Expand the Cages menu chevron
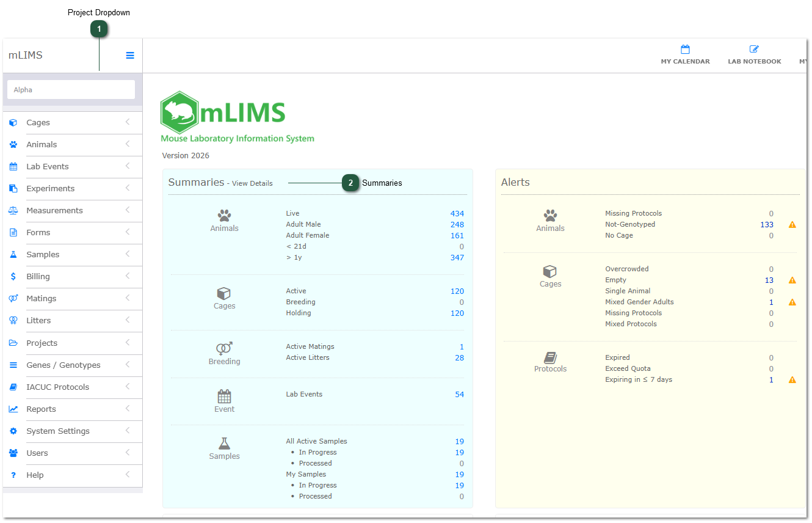Image resolution: width=812 pixels, height=523 pixels. (128, 122)
